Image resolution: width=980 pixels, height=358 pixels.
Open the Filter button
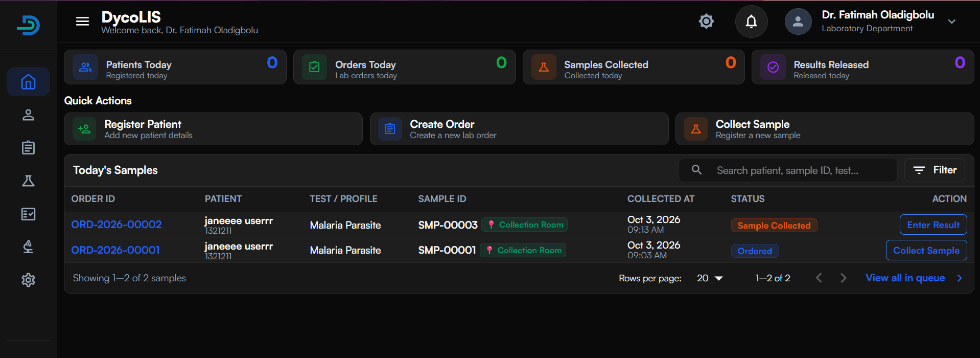935,170
